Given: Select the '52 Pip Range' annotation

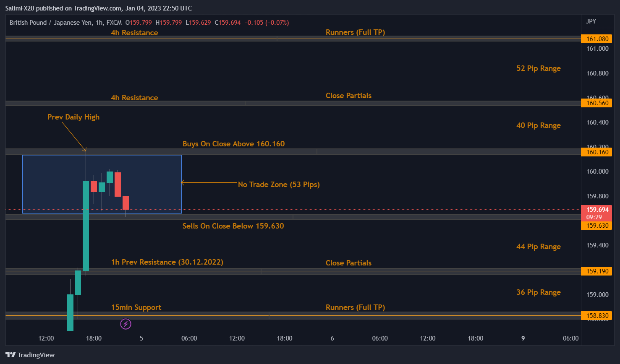Looking at the screenshot, I should pyautogui.click(x=538, y=68).
